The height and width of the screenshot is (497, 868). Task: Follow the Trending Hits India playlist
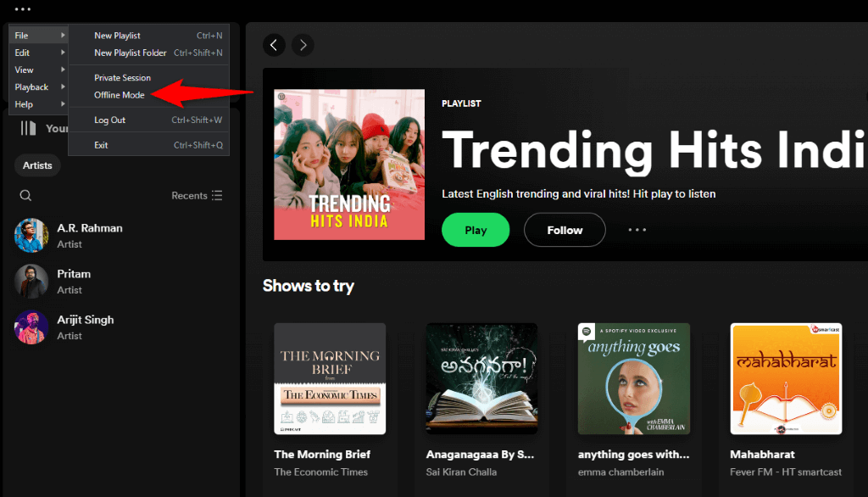point(565,230)
